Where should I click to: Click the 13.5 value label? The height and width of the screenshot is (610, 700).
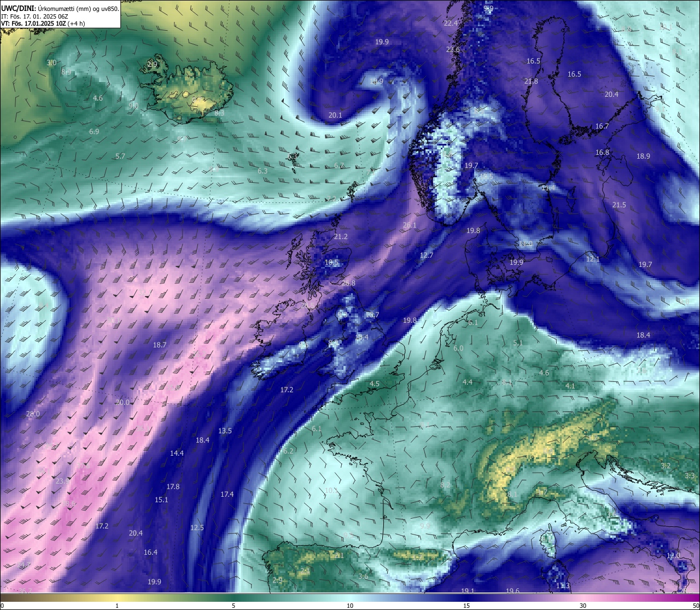click(x=225, y=431)
